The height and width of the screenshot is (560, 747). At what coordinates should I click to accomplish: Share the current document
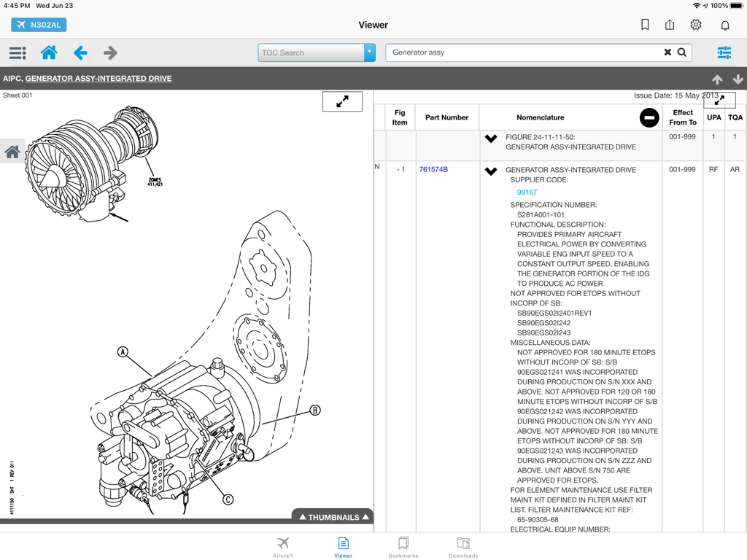pyautogui.click(x=670, y=24)
